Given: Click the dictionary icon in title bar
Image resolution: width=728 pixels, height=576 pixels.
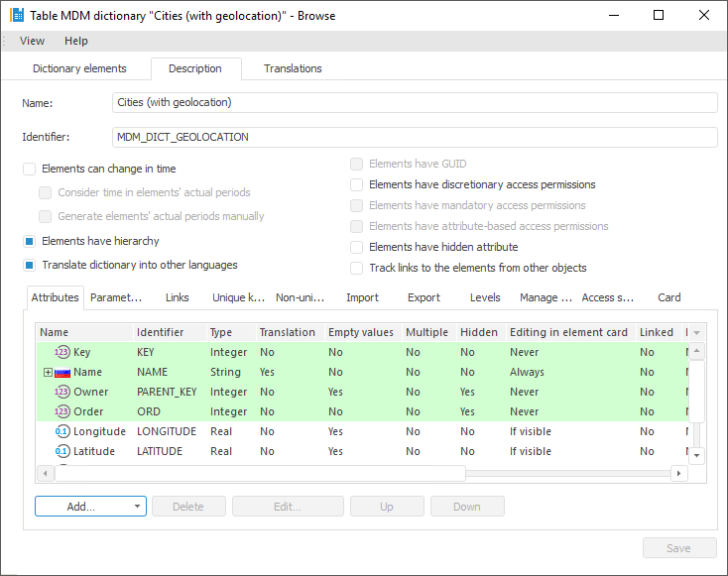Looking at the screenshot, I should [x=16, y=16].
